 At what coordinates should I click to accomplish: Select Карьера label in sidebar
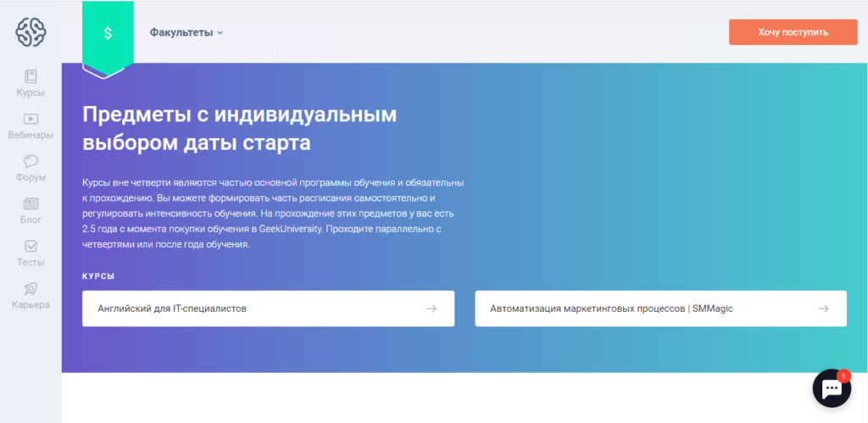[31, 304]
